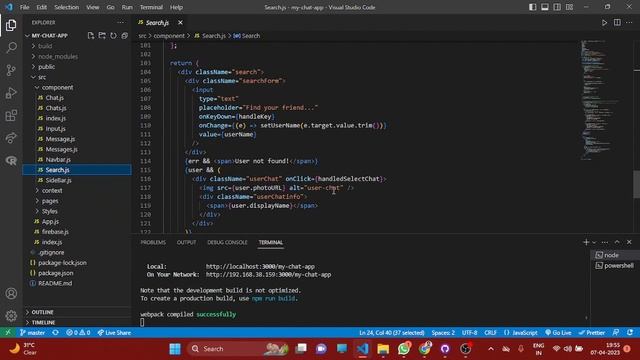The width and height of the screenshot is (640, 360).
Task: Open File Explorer from taskbar
Action: click(x=383, y=349)
